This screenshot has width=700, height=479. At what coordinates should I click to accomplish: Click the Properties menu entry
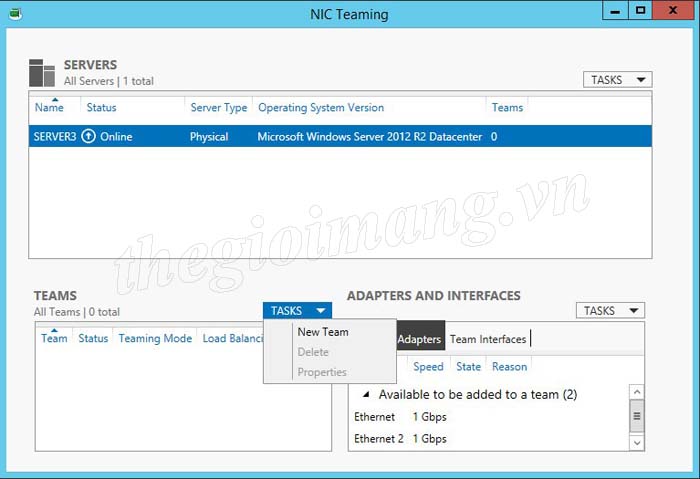tap(322, 372)
